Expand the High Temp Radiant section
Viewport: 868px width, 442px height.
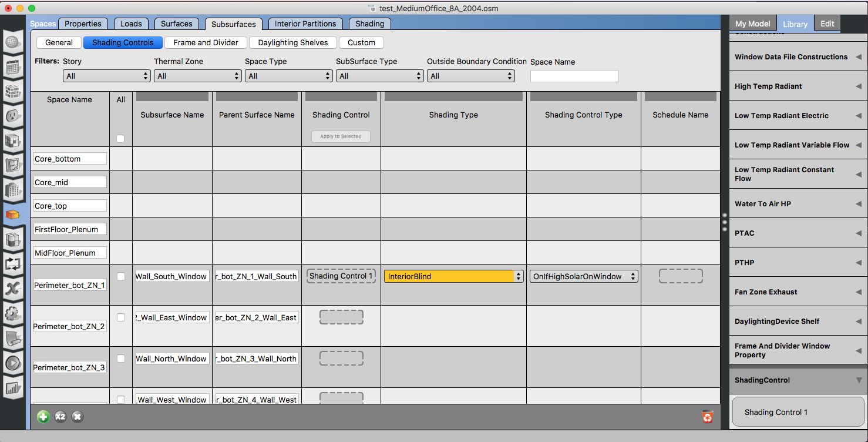(x=859, y=86)
